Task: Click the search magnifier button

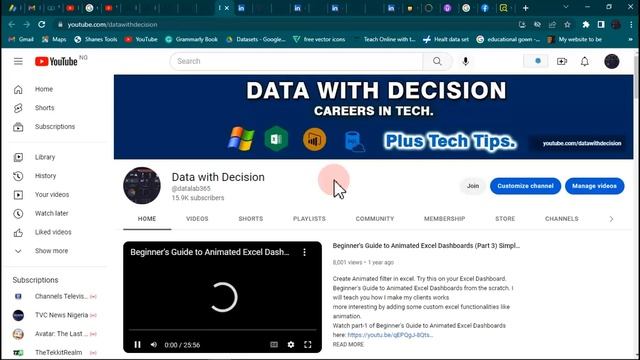Action: [x=437, y=61]
